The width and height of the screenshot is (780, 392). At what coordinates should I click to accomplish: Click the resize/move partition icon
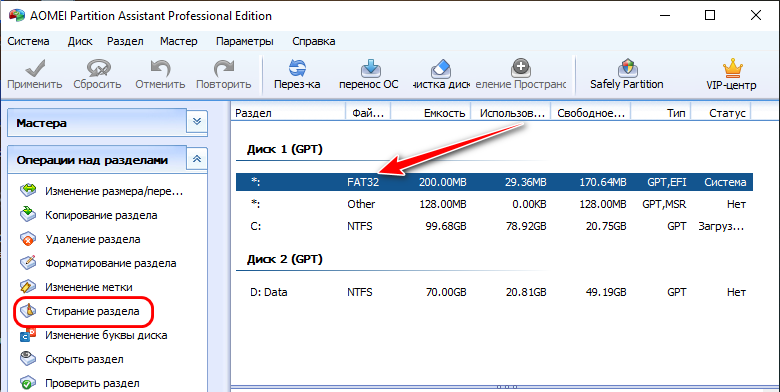pyautogui.click(x=28, y=191)
